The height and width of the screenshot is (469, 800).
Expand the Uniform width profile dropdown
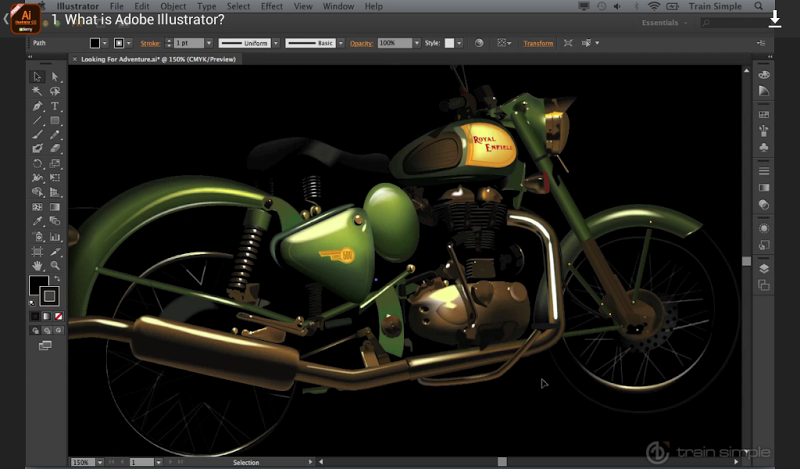click(x=275, y=43)
